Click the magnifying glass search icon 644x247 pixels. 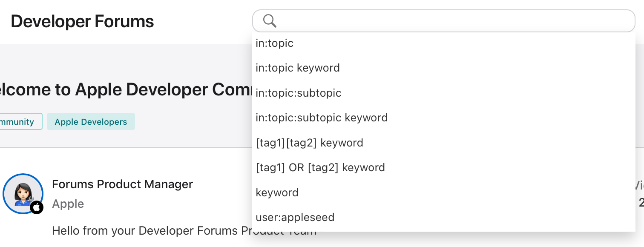(x=270, y=20)
